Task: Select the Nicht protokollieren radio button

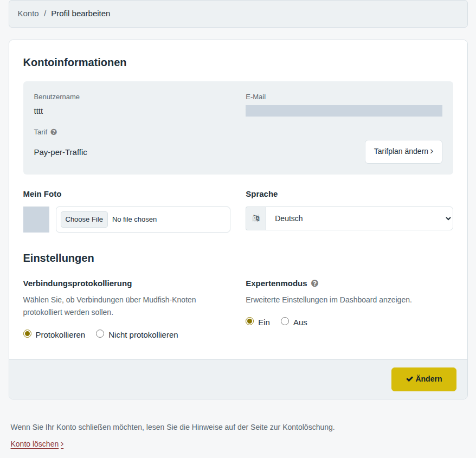Action: [100, 334]
